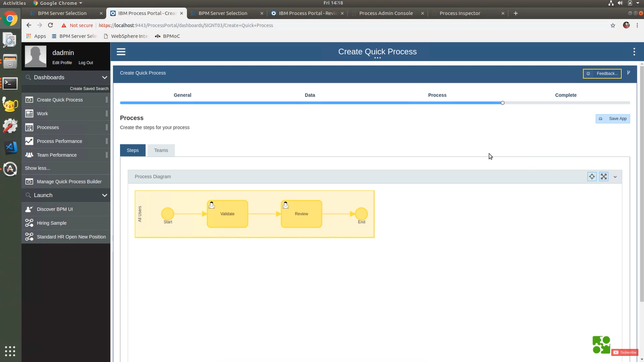Collapse the Launch section
The height and width of the screenshot is (362, 644).
(x=105, y=195)
